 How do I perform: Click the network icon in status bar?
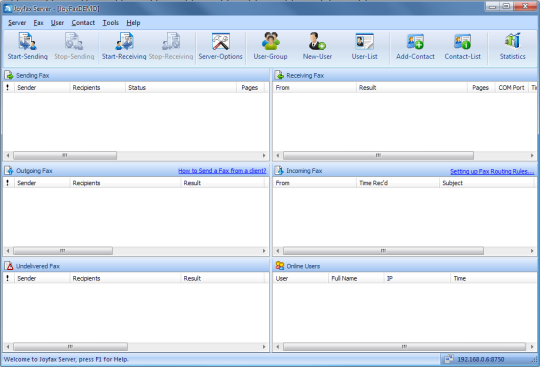(x=448, y=359)
